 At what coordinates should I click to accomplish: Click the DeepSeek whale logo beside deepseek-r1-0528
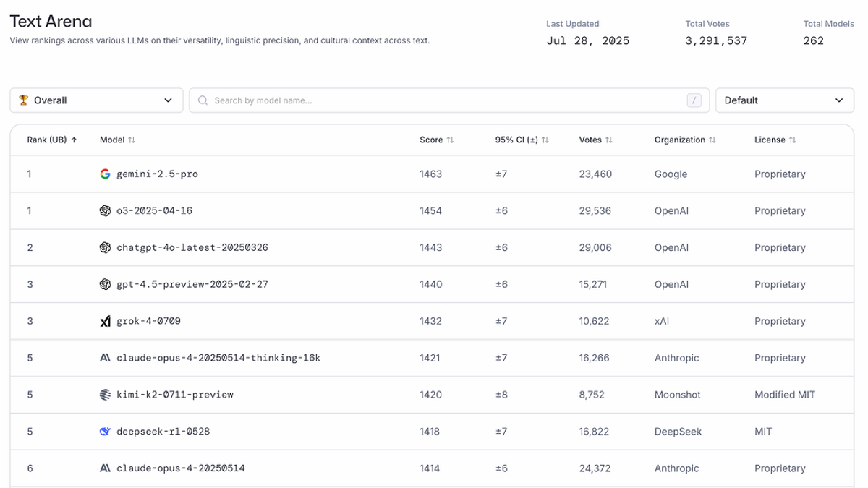coord(105,432)
